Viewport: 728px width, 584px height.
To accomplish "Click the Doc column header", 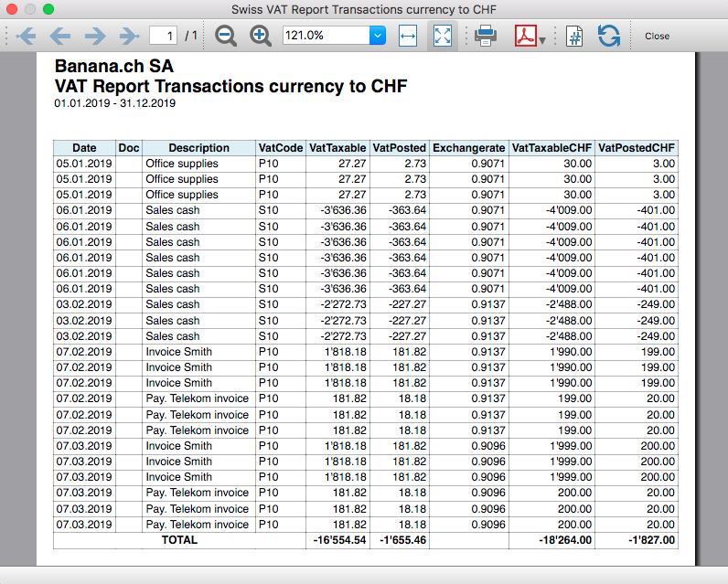I will tap(129, 148).
